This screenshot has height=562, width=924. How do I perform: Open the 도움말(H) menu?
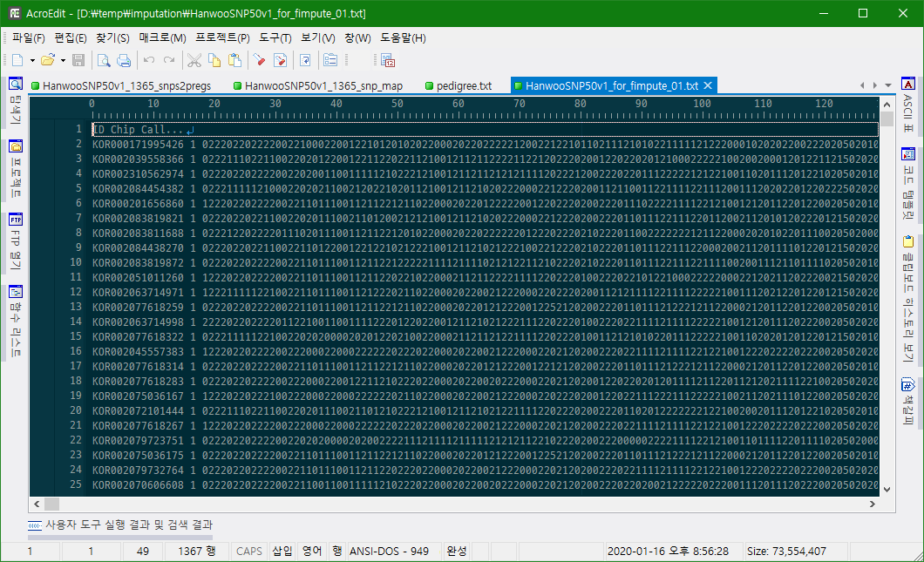click(x=403, y=38)
